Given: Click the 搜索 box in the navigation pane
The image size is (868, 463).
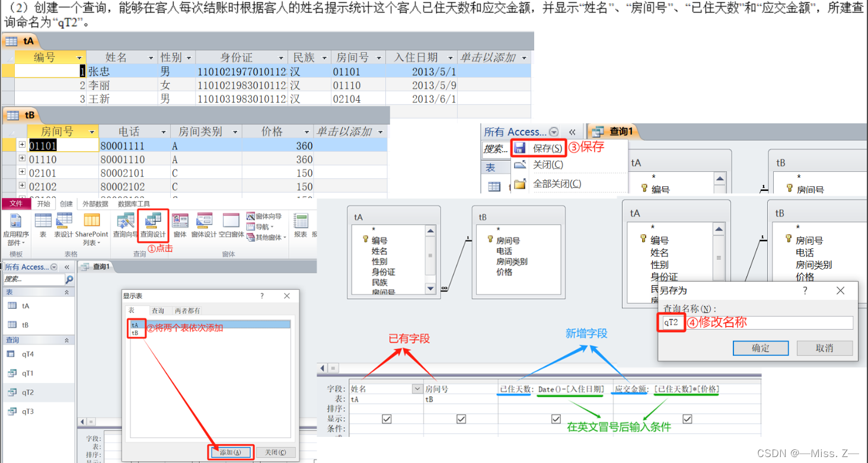Looking at the screenshot, I should [33, 279].
